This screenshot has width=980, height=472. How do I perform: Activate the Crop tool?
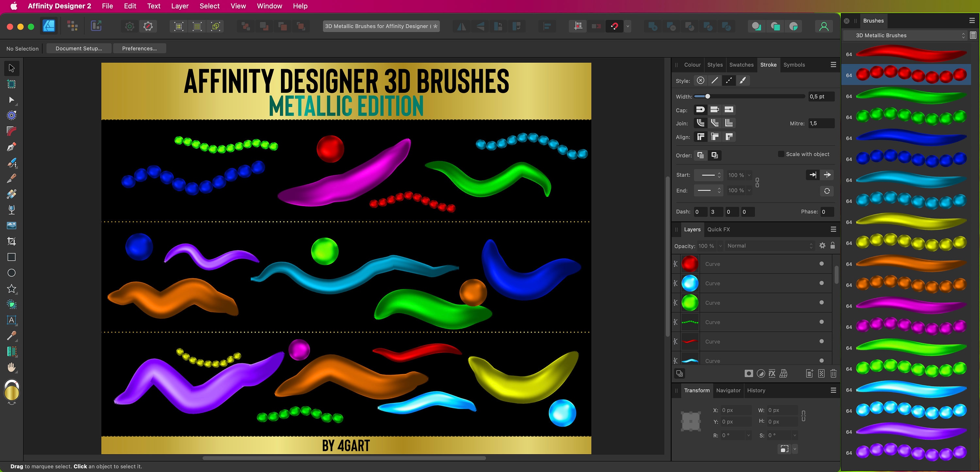11,241
